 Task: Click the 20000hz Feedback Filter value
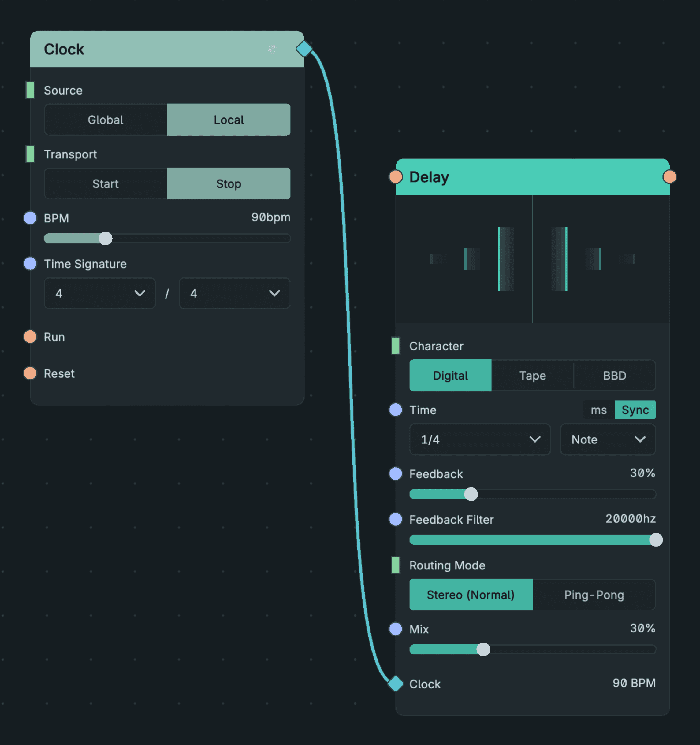(631, 519)
